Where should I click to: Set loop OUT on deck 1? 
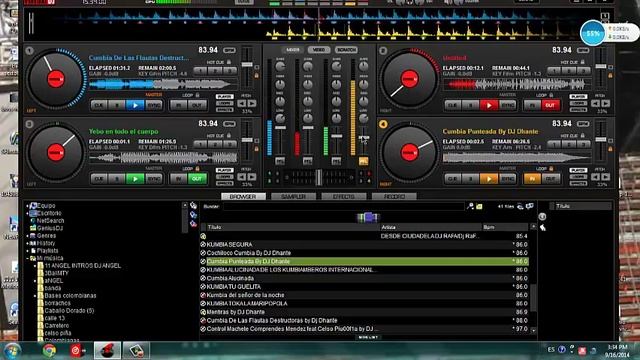pyautogui.click(x=197, y=105)
